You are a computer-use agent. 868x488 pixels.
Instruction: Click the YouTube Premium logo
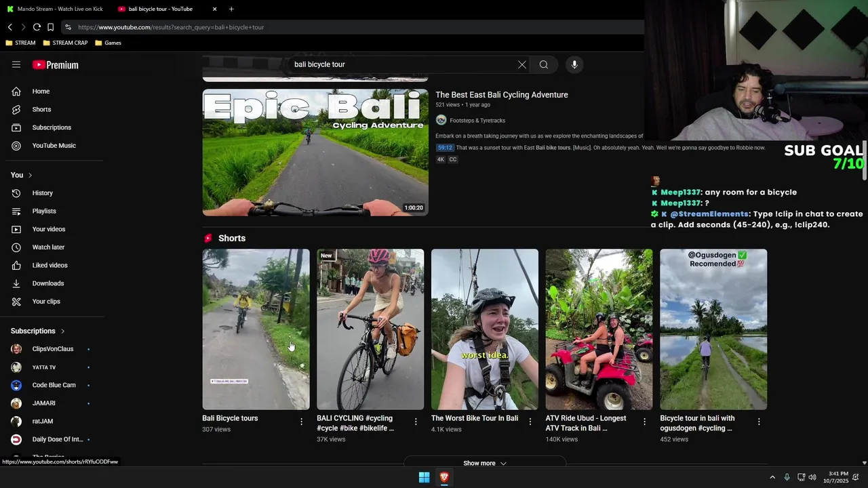coord(56,65)
